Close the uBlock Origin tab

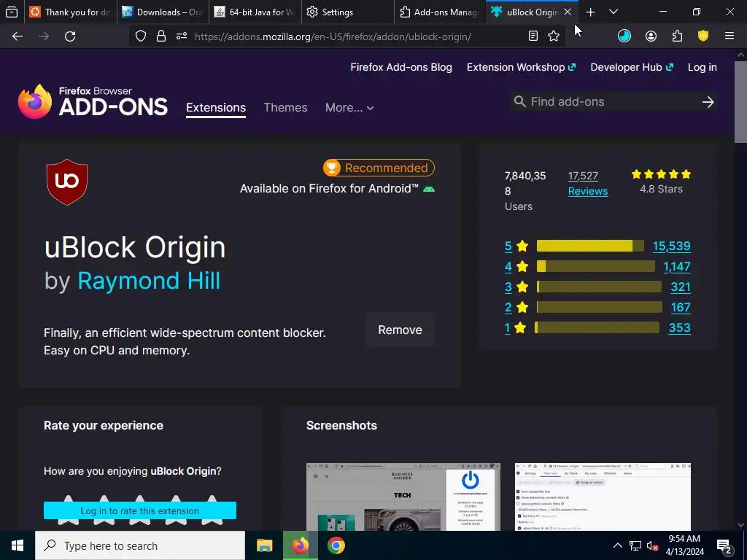[x=568, y=12]
